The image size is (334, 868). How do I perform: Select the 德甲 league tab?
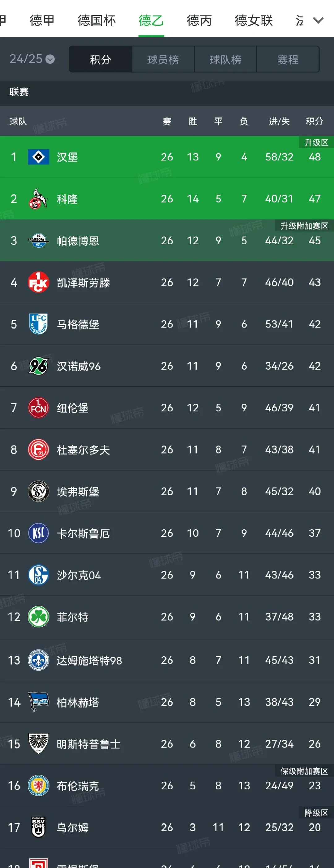40,20
